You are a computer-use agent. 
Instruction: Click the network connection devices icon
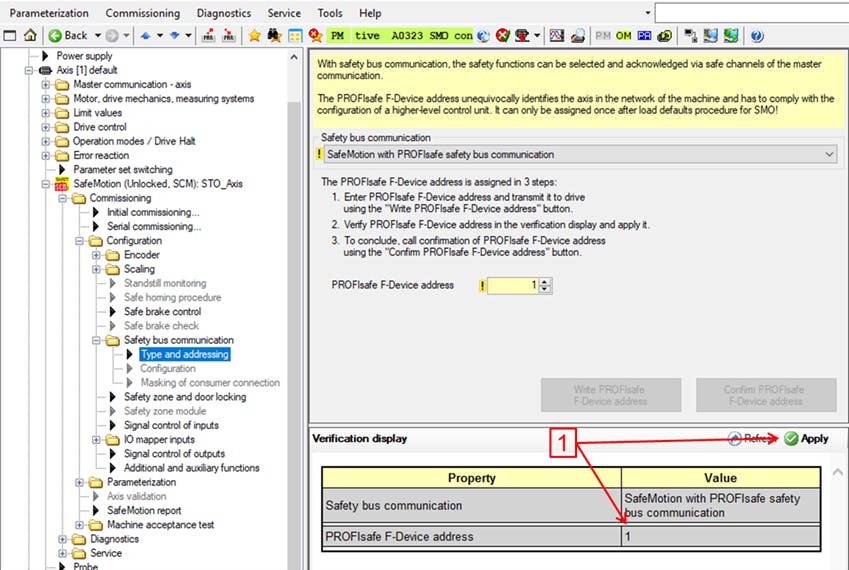tap(690, 36)
